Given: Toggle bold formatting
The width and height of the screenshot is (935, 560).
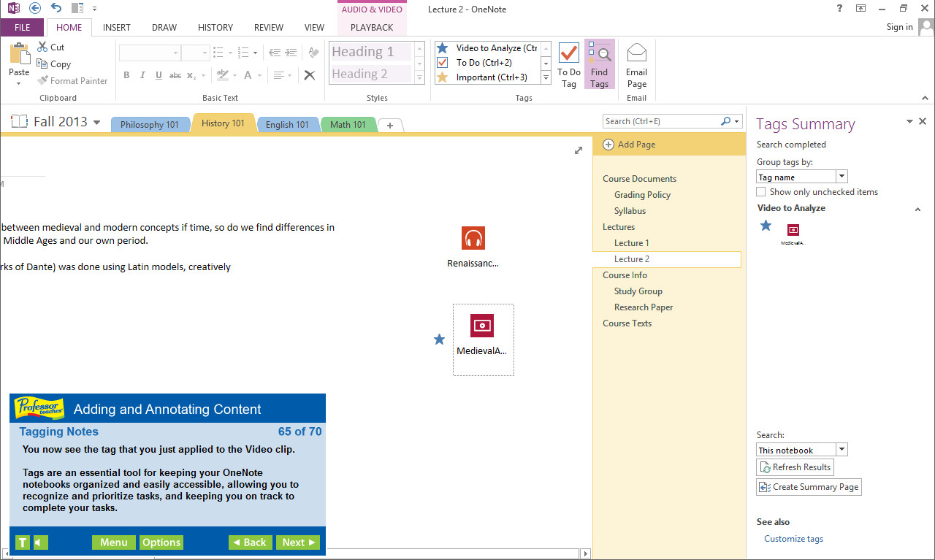Looking at the screenshot, I should pyautogui.click(x=126, y=74).
